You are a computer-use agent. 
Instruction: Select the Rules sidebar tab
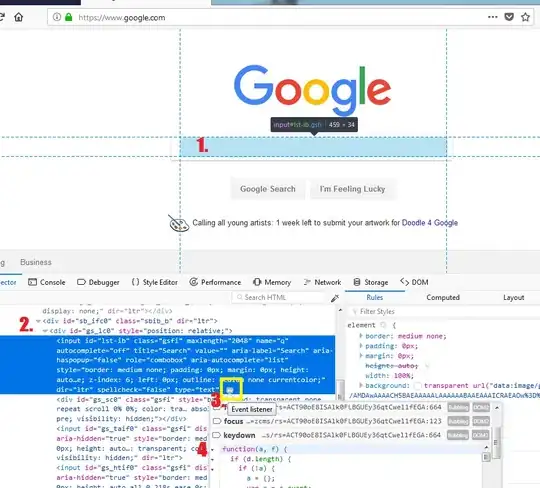375,298
